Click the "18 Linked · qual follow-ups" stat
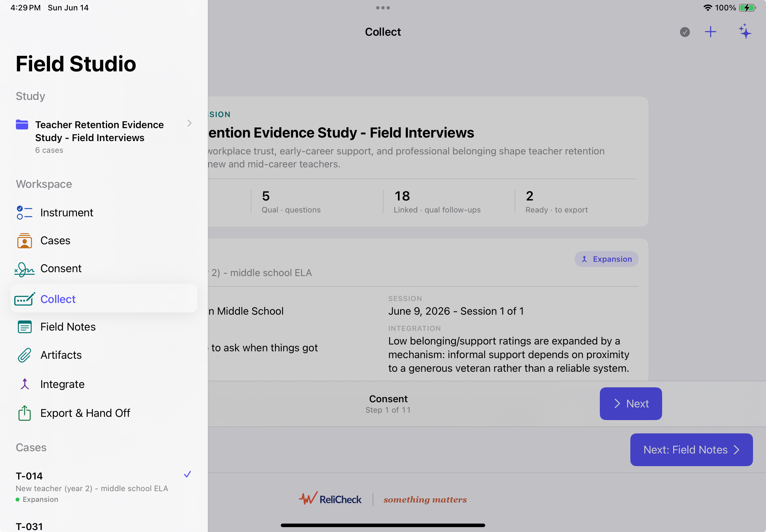Screen dimensions: 766x532 click(437, 202)
